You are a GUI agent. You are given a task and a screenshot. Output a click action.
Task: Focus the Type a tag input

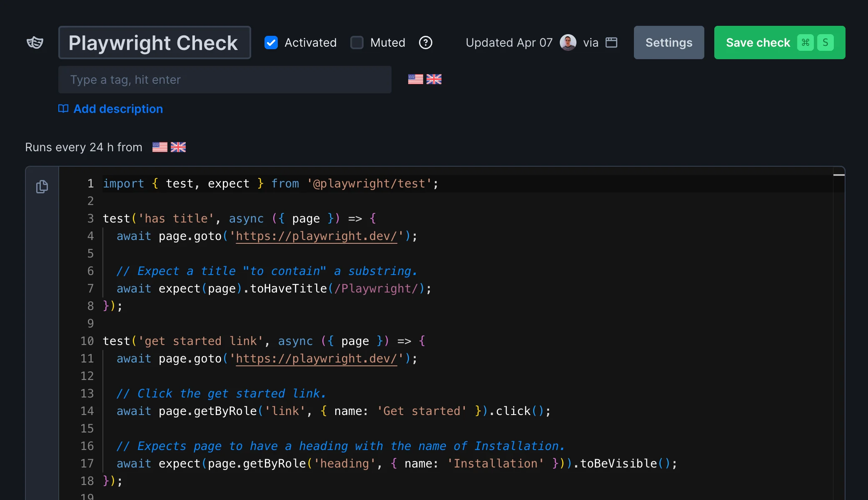[x=225, y=80]
